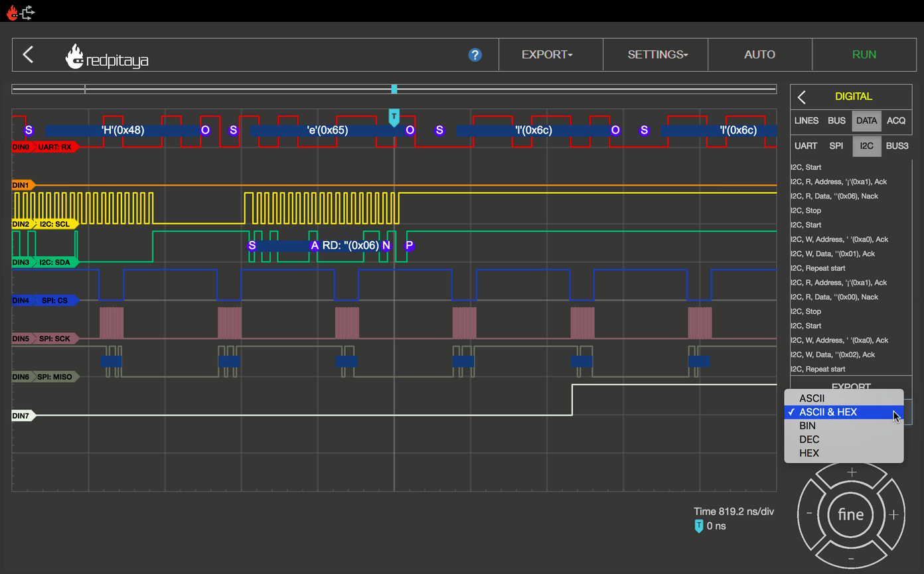Select the SPI data sub-tab

point(836,146)
